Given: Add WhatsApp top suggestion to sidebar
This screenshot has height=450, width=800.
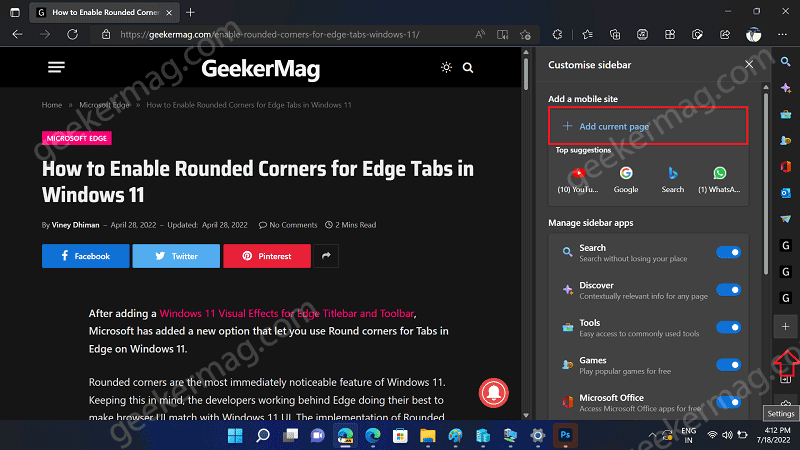Looking at the screenshot, I should click(719, 180).
